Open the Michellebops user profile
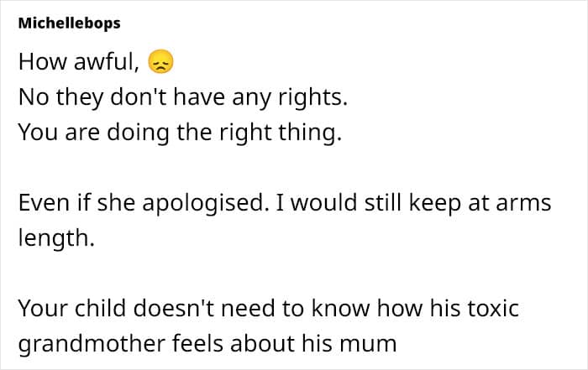 pos(69,23)
